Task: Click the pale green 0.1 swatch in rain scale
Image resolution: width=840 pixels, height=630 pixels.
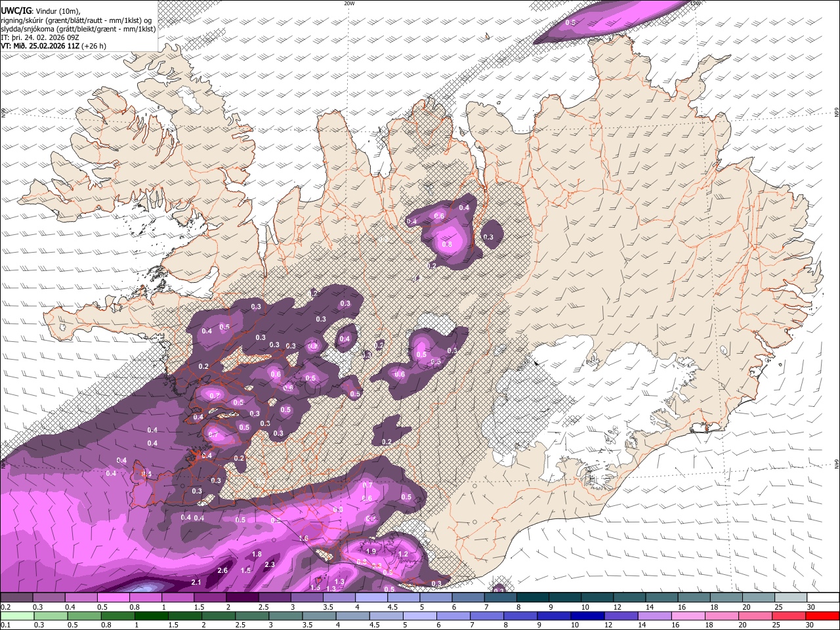Action: 17,616
